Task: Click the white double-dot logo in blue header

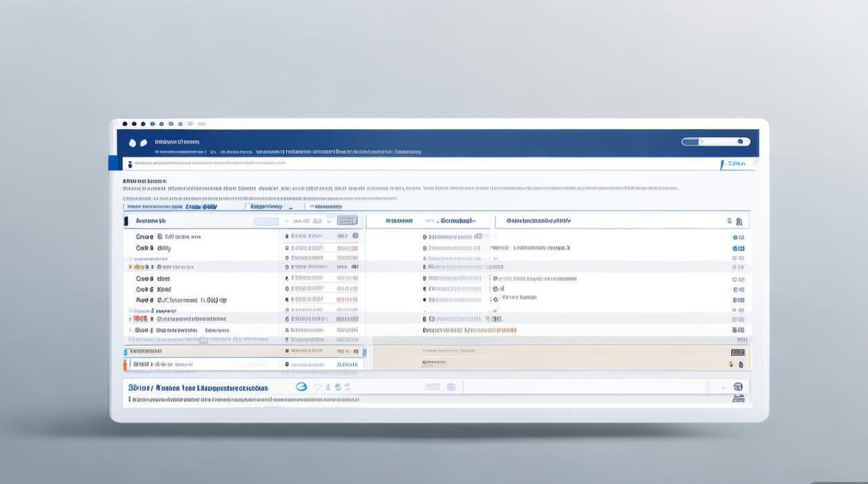Action: [138, 143]
